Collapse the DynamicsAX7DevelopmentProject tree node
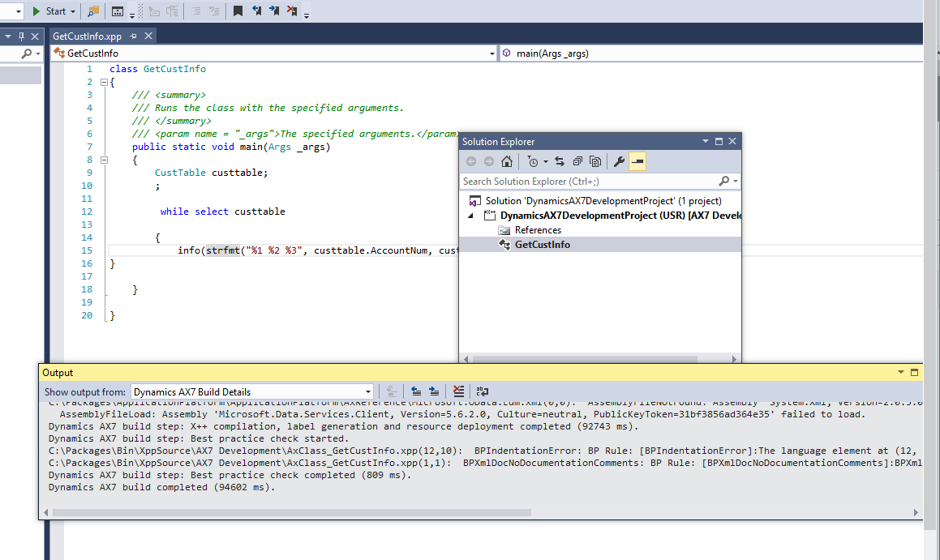This screenshot has width=940, height=560. click(x=472, y=216)
